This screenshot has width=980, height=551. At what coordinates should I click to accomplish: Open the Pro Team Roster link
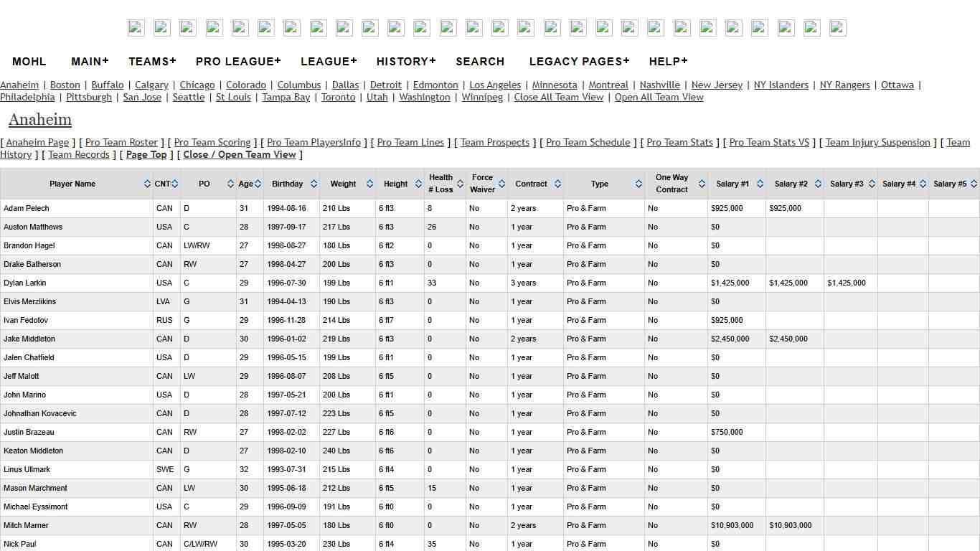point(121,142)
